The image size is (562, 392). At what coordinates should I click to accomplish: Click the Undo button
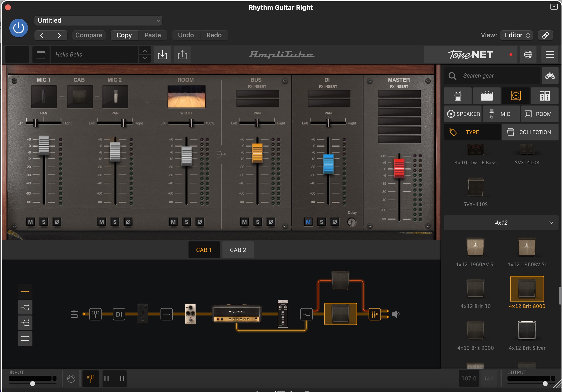[x=186, y=35]
